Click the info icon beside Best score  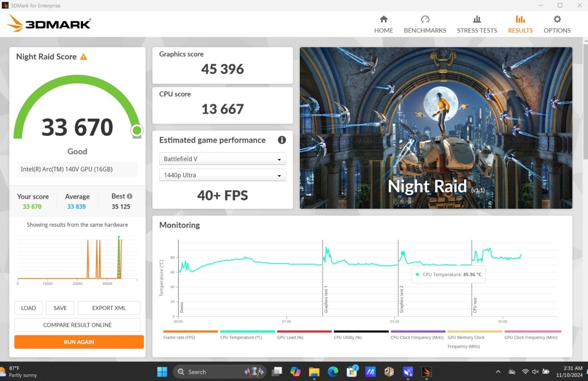[x=130, y=196]
